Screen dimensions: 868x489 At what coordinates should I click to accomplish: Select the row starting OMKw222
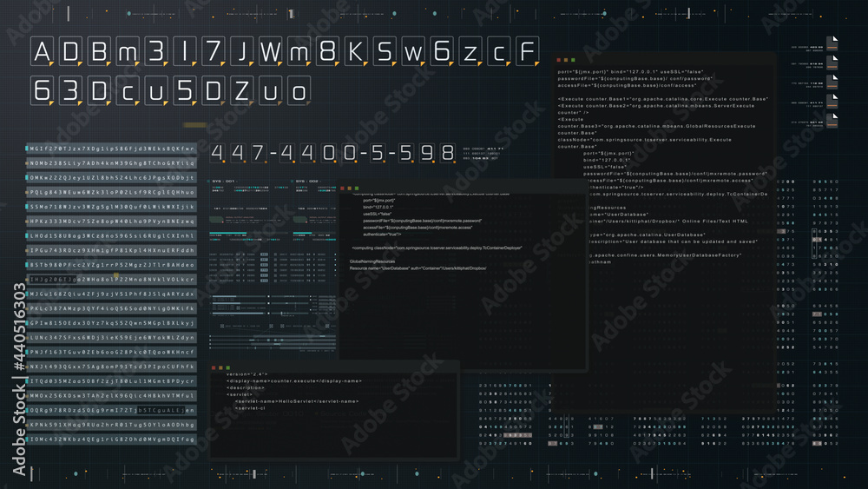111,178
